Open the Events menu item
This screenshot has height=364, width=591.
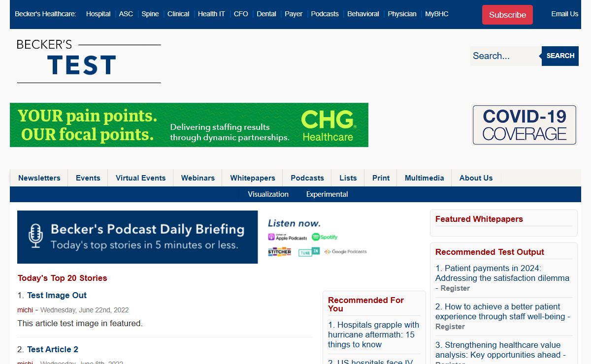point(88,178)
